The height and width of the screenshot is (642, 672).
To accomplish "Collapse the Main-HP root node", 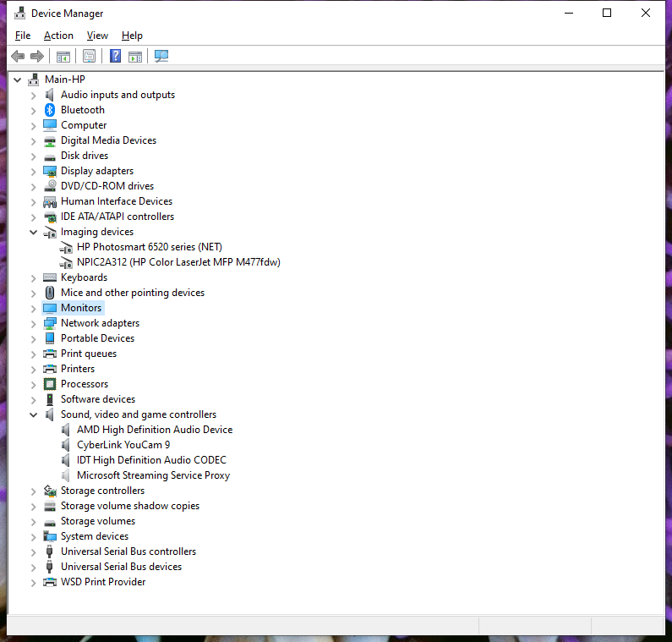I will pyautogui.click(x=18, y=80).
